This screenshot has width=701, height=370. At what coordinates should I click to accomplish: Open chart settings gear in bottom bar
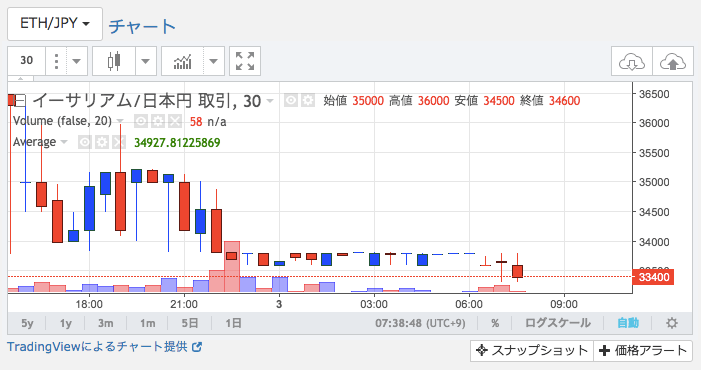coord(672,323)
